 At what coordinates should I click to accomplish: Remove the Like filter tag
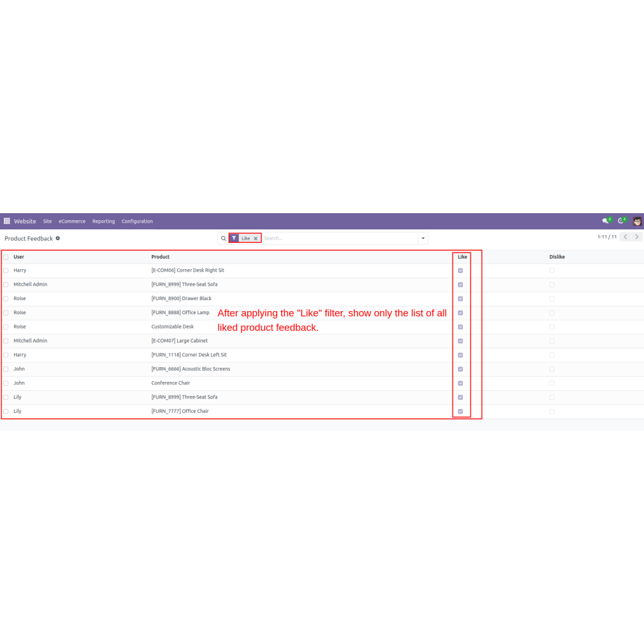tap(256, 238)
